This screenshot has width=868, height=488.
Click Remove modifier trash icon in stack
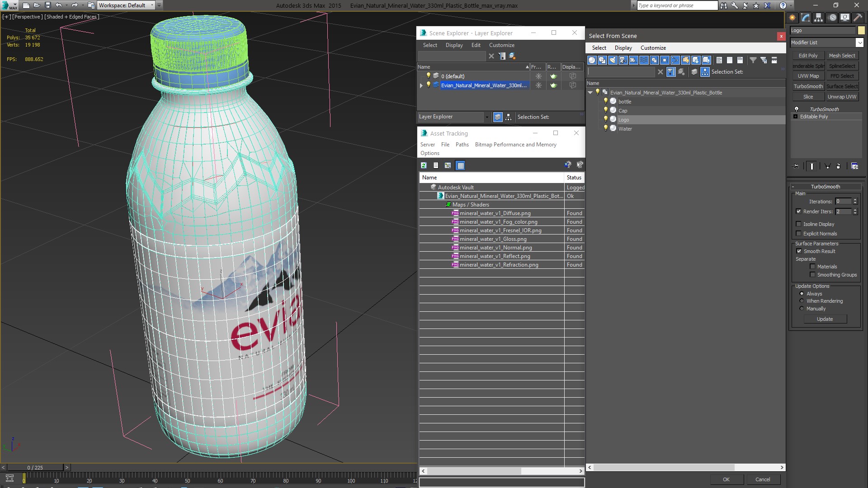[838, 166]
